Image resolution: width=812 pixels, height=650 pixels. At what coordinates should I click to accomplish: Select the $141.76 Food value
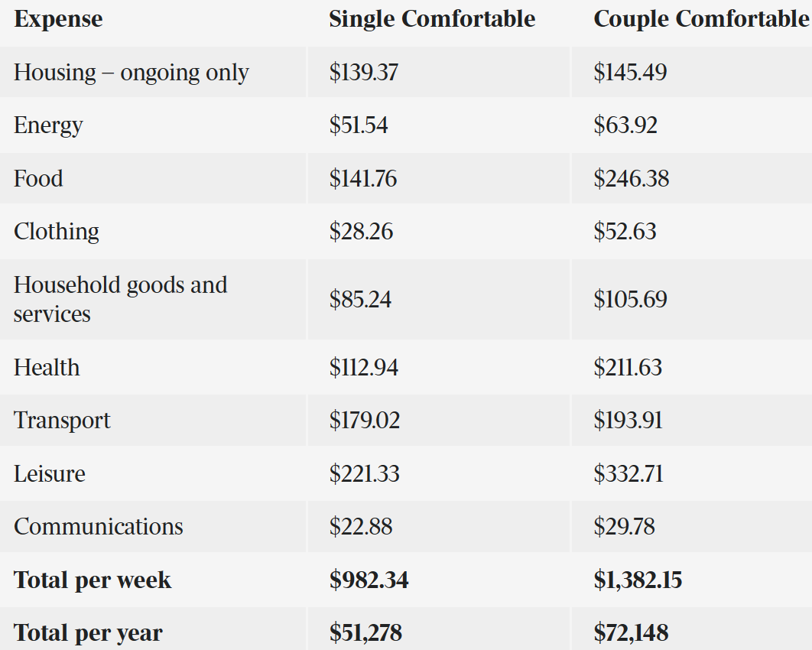(x=363, y=179)
